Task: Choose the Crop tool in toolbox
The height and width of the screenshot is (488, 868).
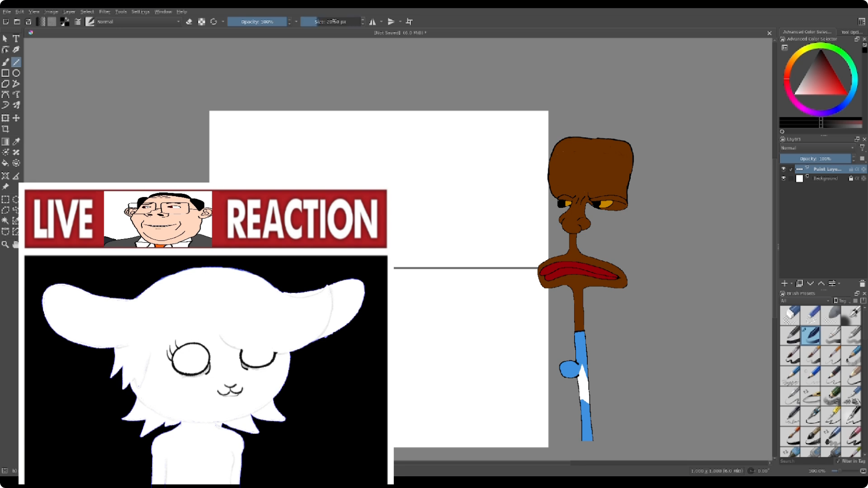Action: point(6,129)
